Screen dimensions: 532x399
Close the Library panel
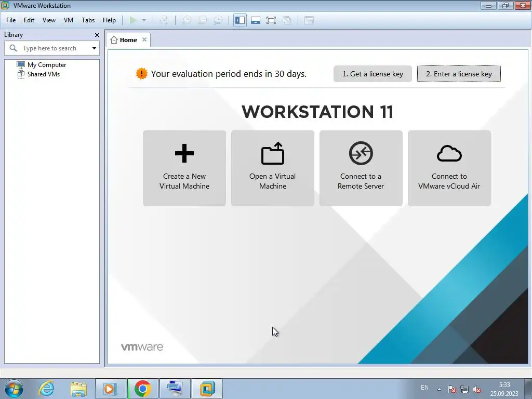(97, 35)
